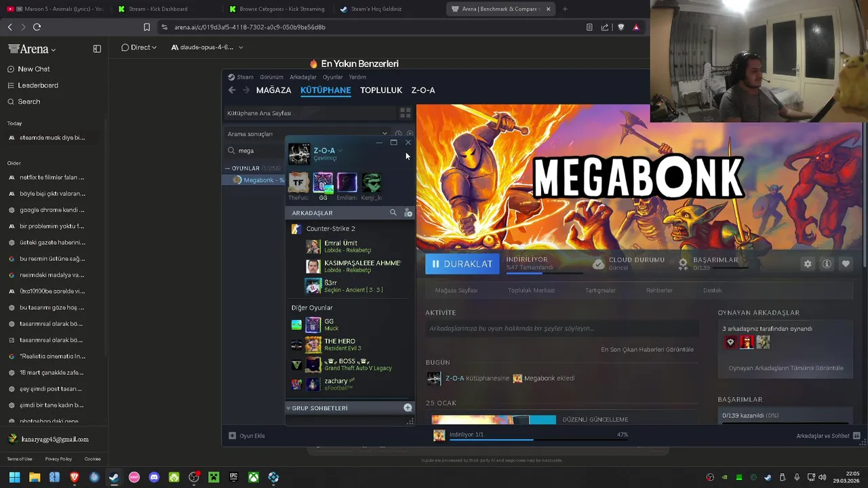The width and height of the screenshot is (868, 488).
Task: Open the Windows Start menu
Action: [x=14, y=477]
